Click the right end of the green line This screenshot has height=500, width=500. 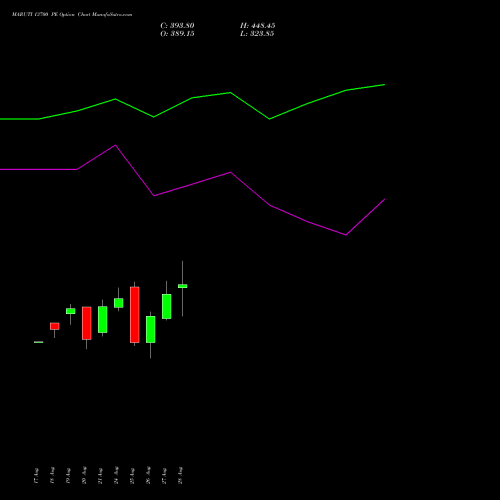pos(384,85)
